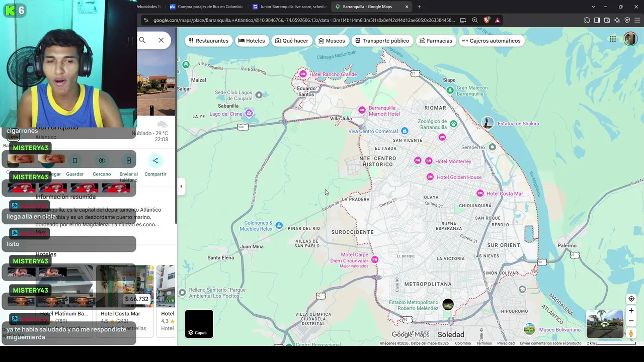Click the Barranquilla Marriott Hotel pin
The image size is (644, 362).
(362, 110)
